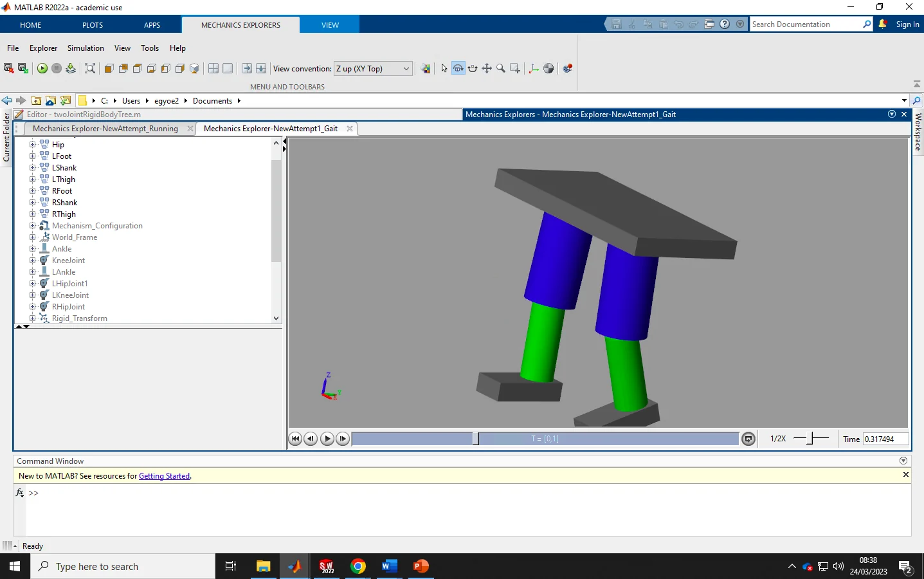Viewport: 924px width, 579px height.
Task: Click the single-pane view layout icon
Action: pyautogui.click(x=228, y=68)
